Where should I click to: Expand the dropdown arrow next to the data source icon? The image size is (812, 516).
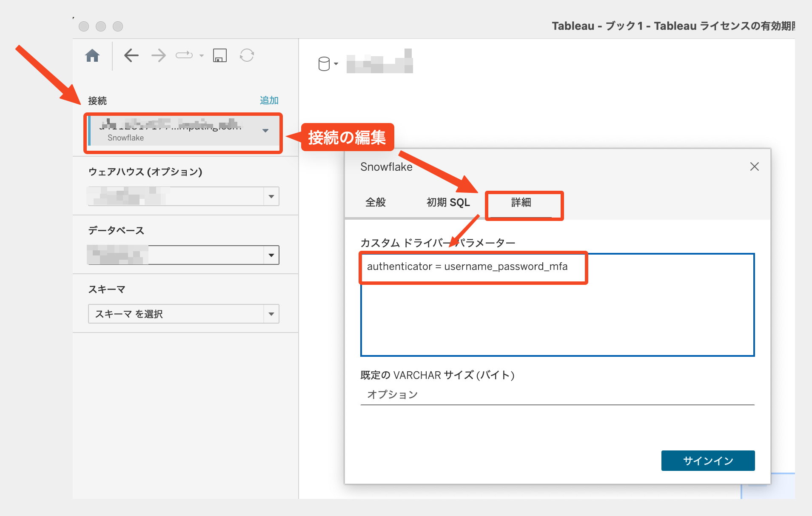coord(336,64)
